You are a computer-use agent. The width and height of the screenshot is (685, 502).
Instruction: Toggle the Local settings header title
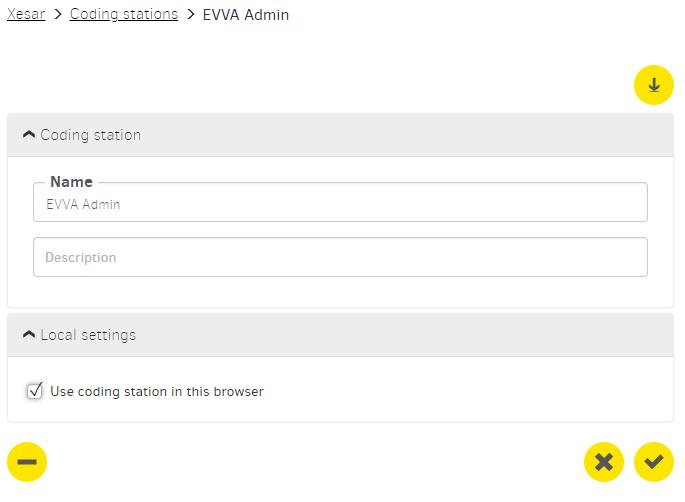pyautogui.click(x=88, y=335)
